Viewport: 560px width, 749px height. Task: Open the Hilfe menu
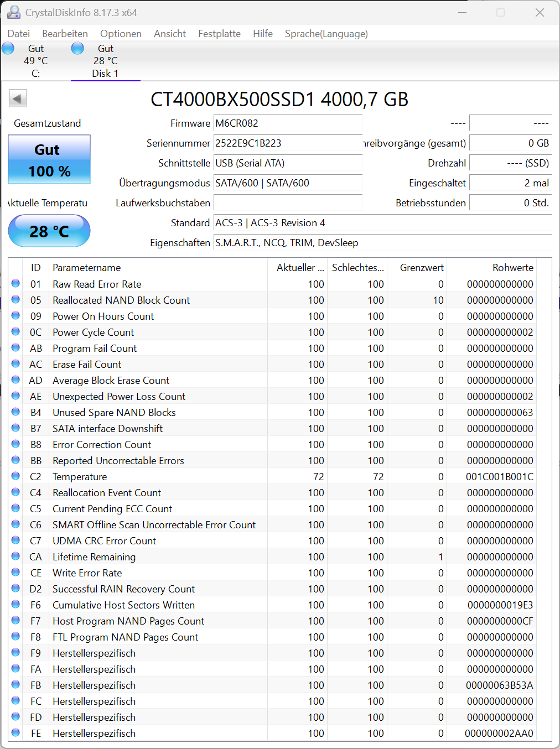pos(263,34)
